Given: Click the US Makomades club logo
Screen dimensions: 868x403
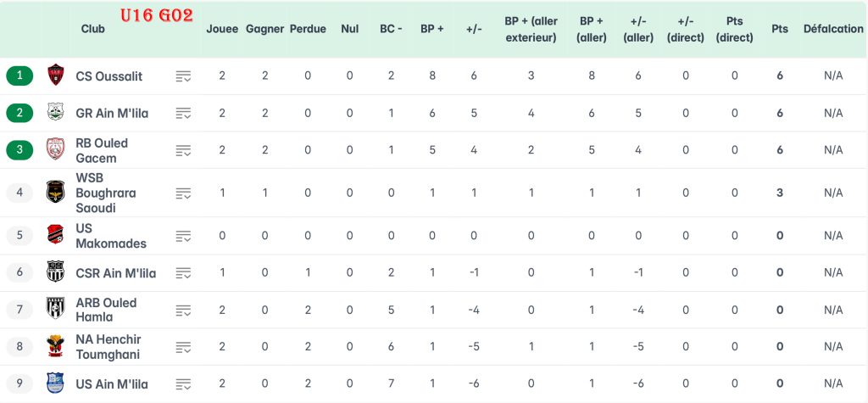Looking at the screenshot, I should pyautogui.click(x=56, y=235).
